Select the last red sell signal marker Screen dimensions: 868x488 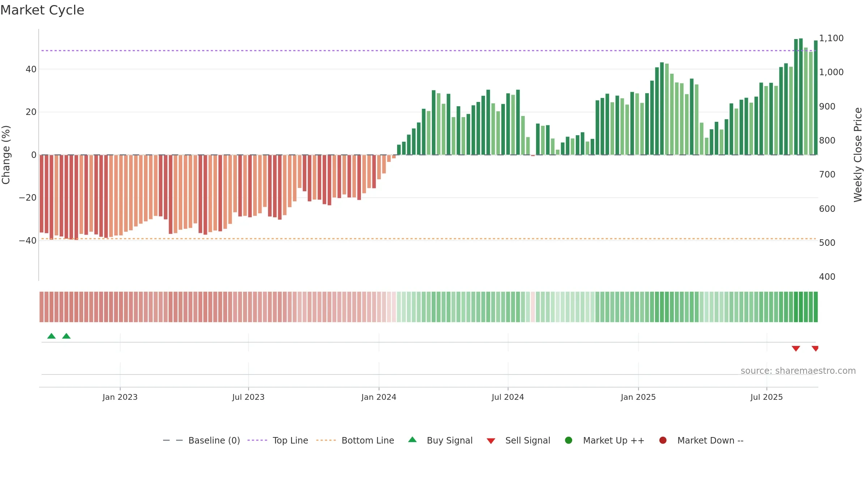(815, 348)
